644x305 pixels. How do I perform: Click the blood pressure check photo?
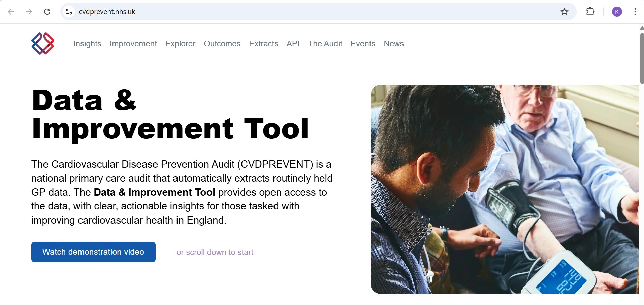pyautogui.click(x=504, y=189)
